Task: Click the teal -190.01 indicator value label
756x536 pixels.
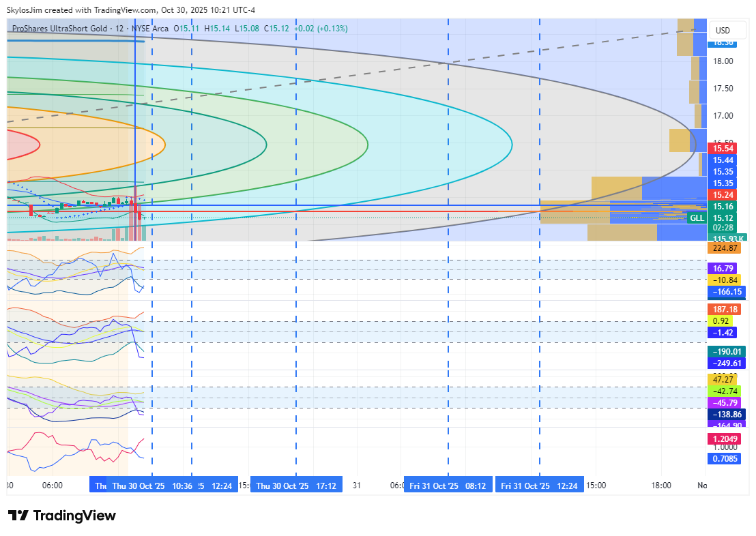Action: point(724,352)
